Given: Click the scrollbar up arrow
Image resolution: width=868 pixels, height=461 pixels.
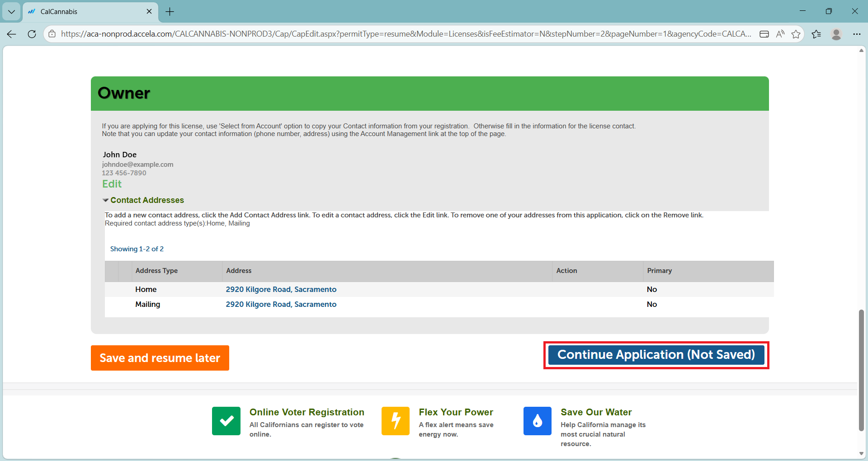Looking at the screenshot, I should (861, 50).
